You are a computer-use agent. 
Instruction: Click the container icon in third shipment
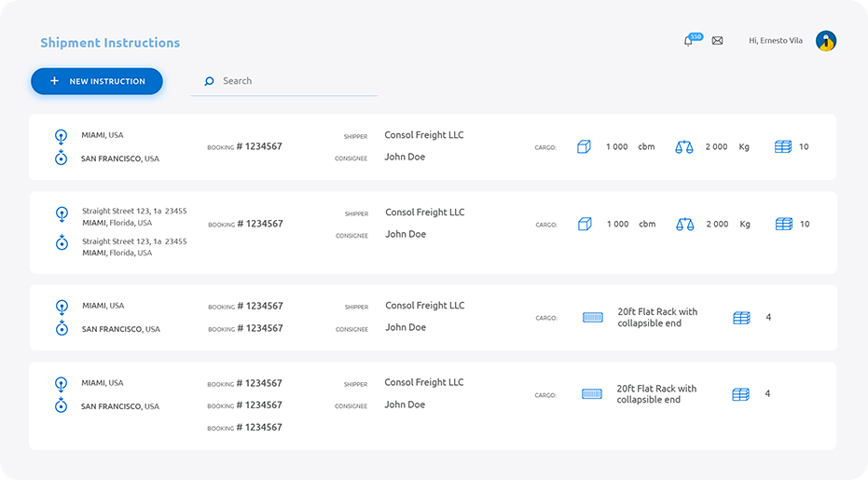click(x=592, y=318)
